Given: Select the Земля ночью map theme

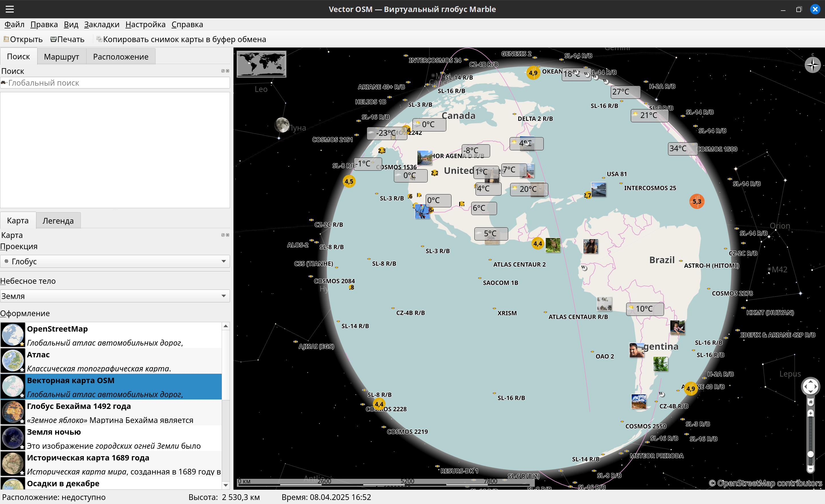Looking at the screenshot, I should pos(111,438).
